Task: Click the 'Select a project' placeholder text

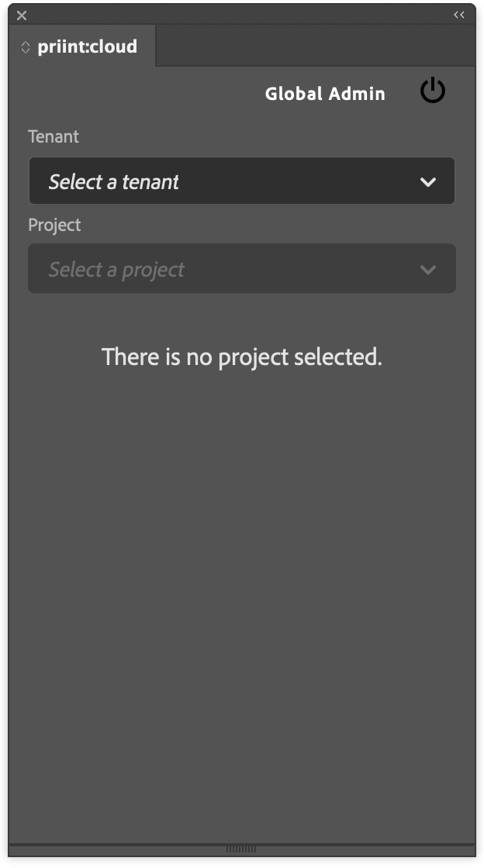Action: [x=116, y=270]
